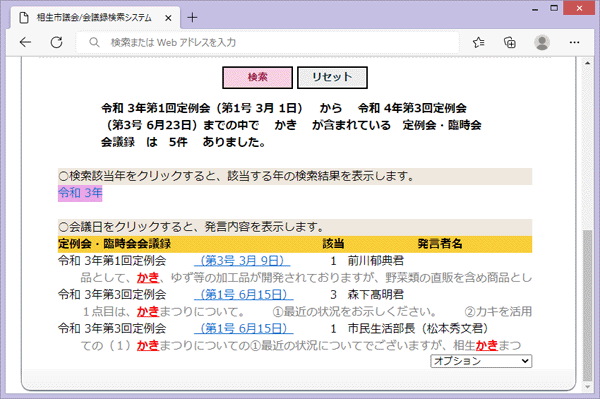This screenshot has height=399, width=600.
Task: Click the scrollbar down arrow
Action: point(587,387)
